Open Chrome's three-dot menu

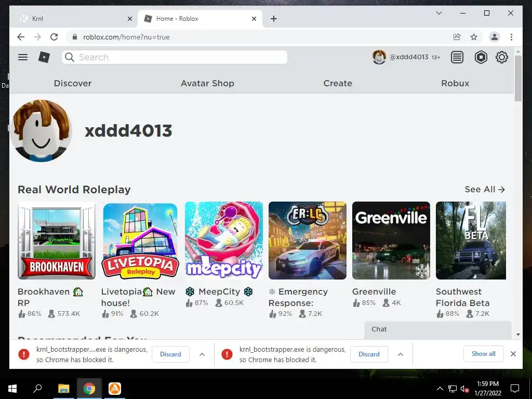click(511, 37)
